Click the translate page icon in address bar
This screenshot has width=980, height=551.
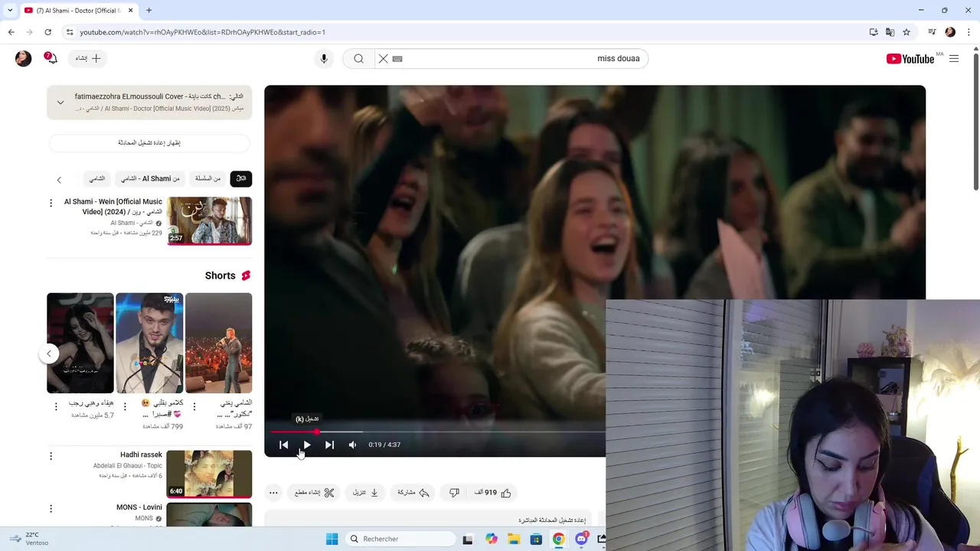[890, 32]
